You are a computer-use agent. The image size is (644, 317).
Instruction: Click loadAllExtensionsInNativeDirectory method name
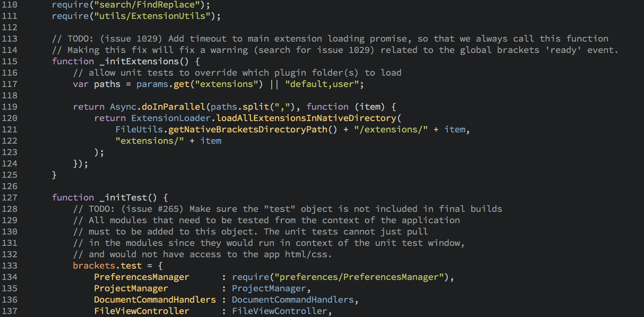(306, 118)
